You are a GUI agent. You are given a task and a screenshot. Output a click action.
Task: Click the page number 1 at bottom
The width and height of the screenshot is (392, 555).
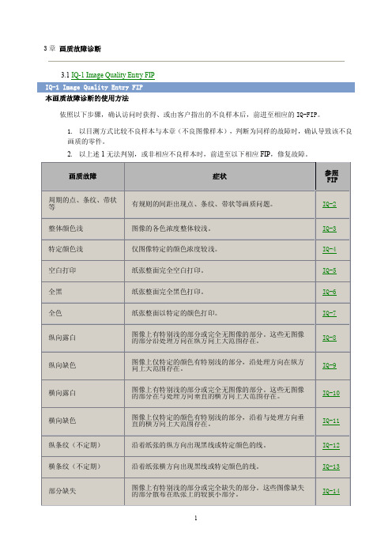pyautogui.click(x=196, y=518)
